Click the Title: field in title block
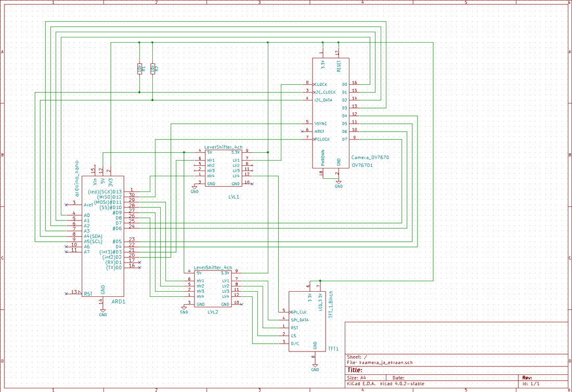Screen dimensions: 572x392 point(355,370)
